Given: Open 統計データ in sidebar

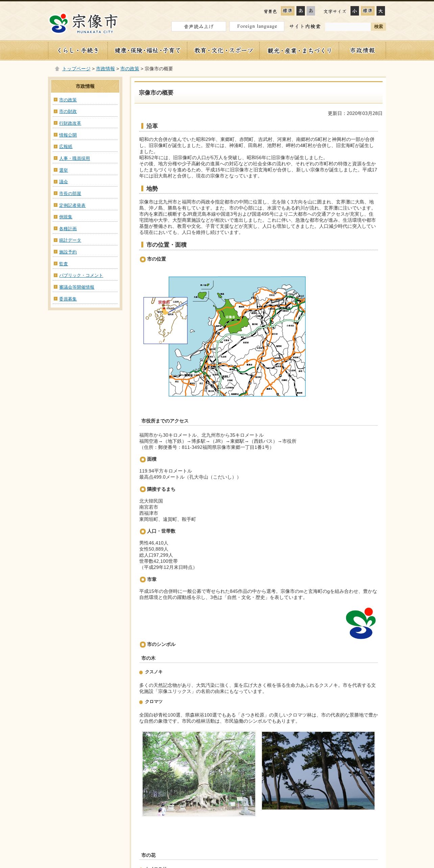Looking at the screenshot, I should (x=70, y=240).
